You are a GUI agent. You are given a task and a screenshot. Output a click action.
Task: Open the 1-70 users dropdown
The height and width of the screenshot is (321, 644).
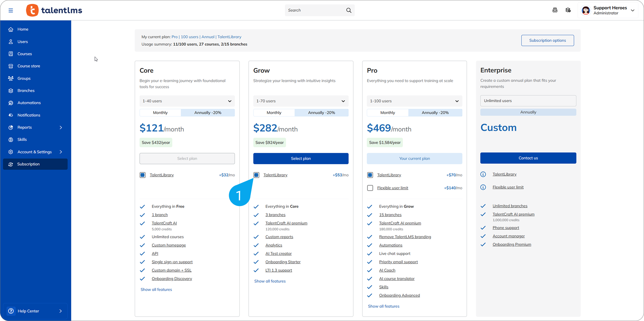coord(300,101)
